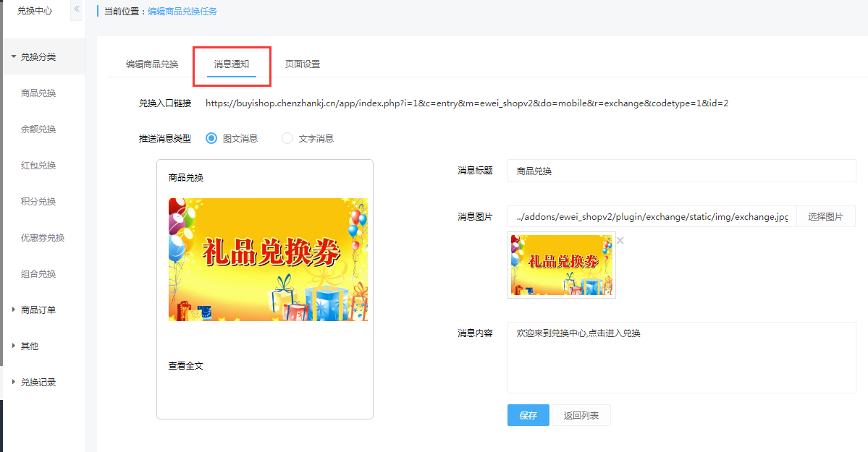Open 组合兑换 in the sidebar

coord(39,274)
